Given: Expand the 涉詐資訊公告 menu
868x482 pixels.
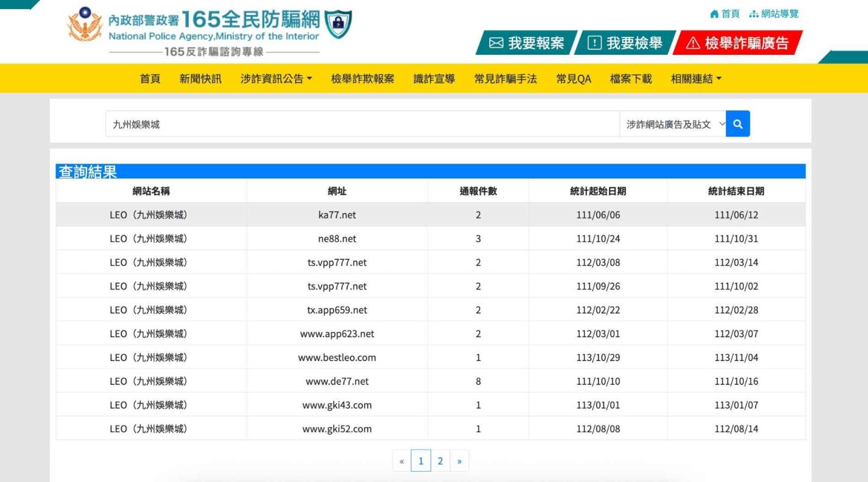Looking at the screenshot, I should (x=276, y=79).
